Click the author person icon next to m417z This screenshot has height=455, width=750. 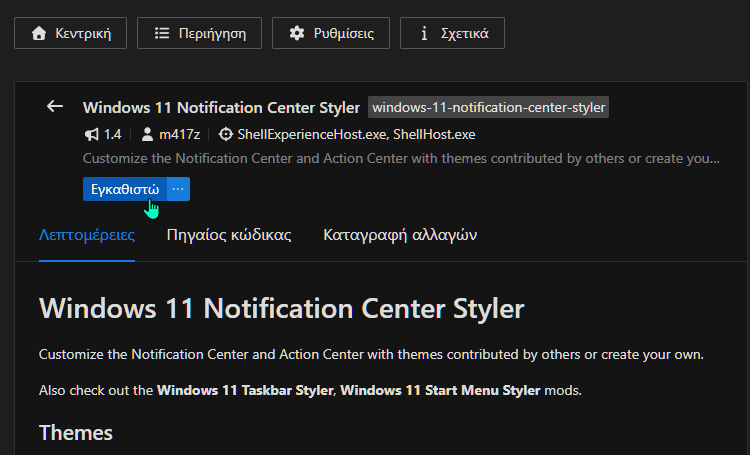tap(147, 134)
